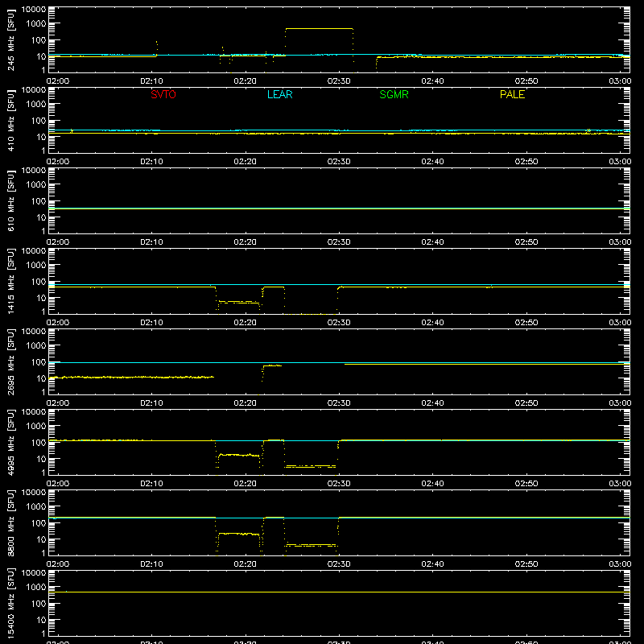The height and width of the screenshot is (644, 644).
Task: Click the 100 tick label on 610 MHz axis
Action: point(39,201)
